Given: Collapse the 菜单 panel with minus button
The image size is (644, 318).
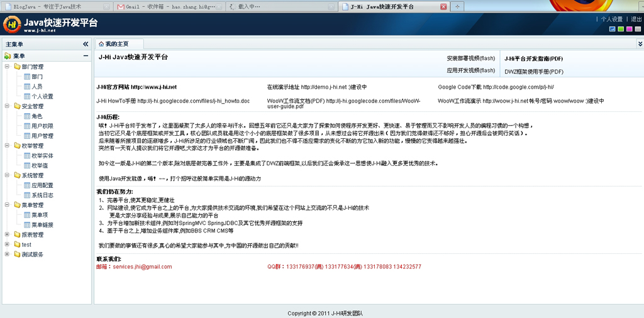Looking at the screenshot, I should 86,56.
